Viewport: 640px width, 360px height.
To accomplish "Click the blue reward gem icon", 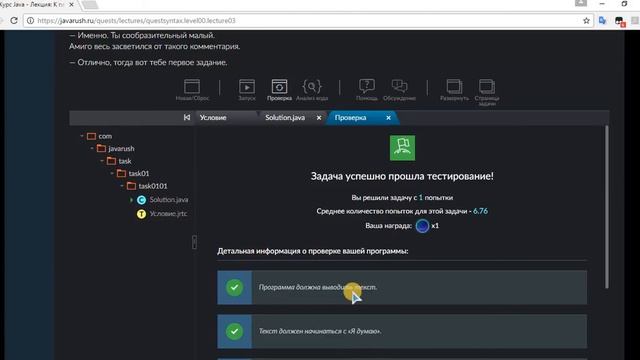I will pos(422,226).
